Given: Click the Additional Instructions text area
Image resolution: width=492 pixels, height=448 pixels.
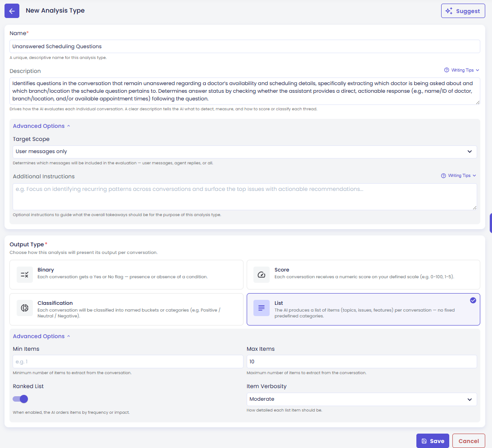Looking at the screenshot, I should pos(245,196).
